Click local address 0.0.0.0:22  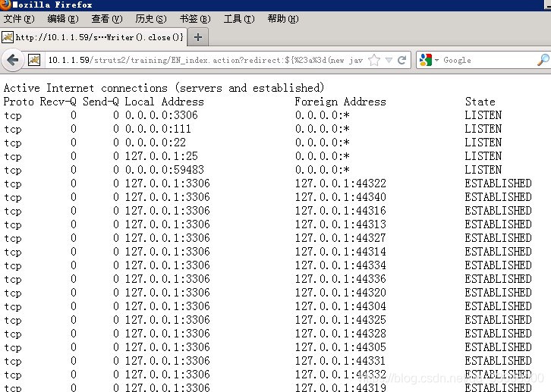tap(156, 143)
